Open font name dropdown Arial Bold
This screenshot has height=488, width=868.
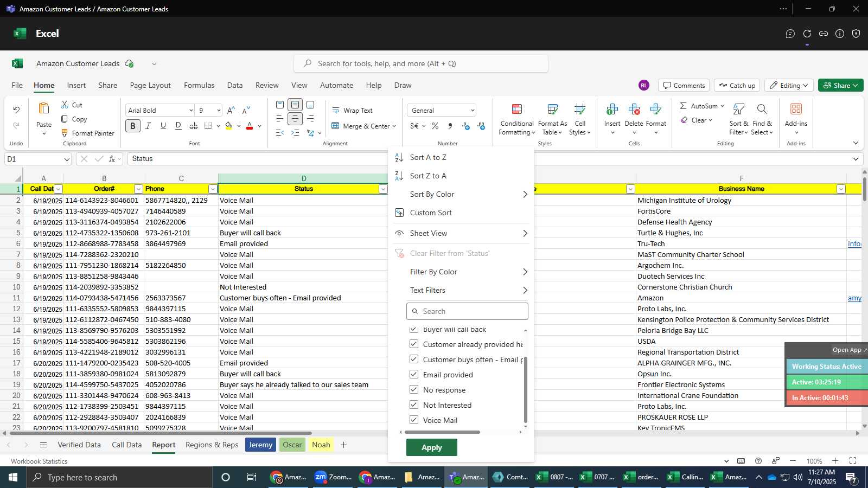point(190,110)
